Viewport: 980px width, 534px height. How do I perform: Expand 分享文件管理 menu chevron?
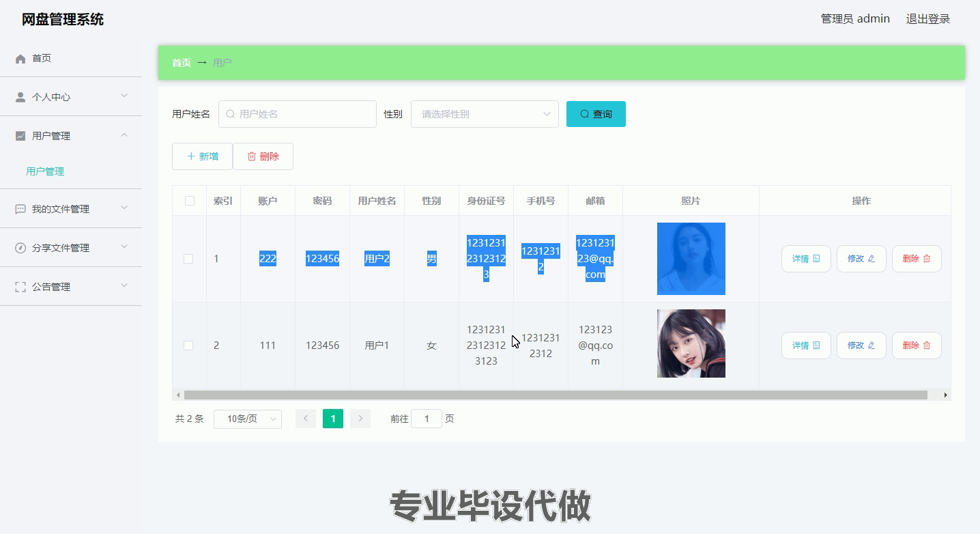[x=124, y=247]
